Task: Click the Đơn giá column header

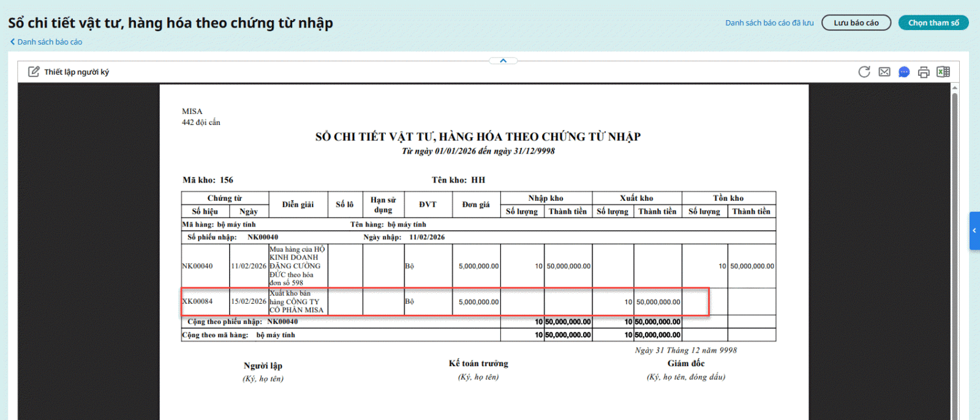Action: [x=476, y=204]
